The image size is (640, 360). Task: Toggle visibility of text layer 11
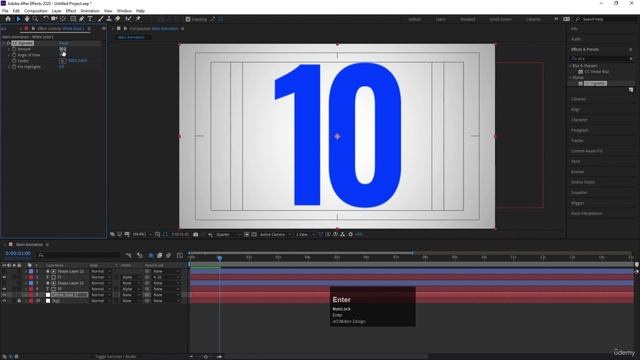pyautogui.click(x=4, y=277)
